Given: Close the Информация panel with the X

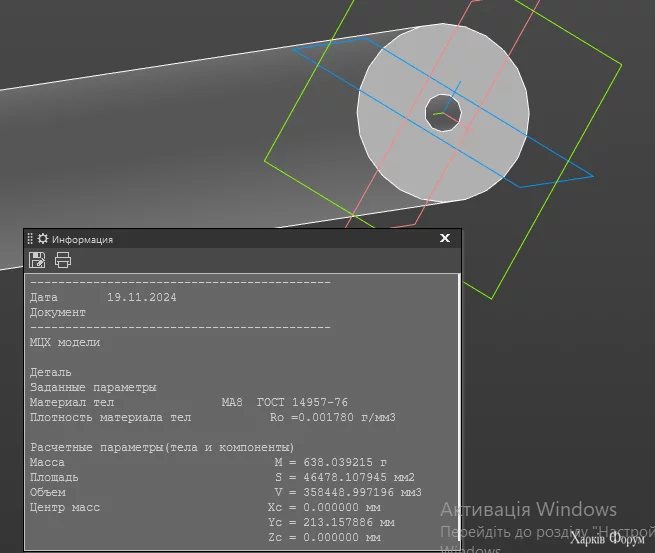Looking at the screenshot, I should point(445,239).
